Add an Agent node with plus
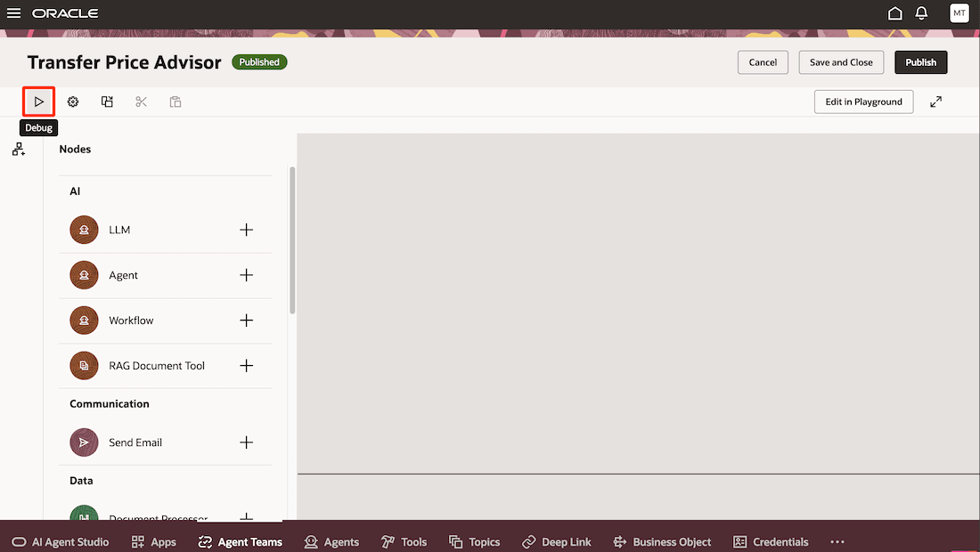Viewport: 980px width, 552px height. (246, 275)
